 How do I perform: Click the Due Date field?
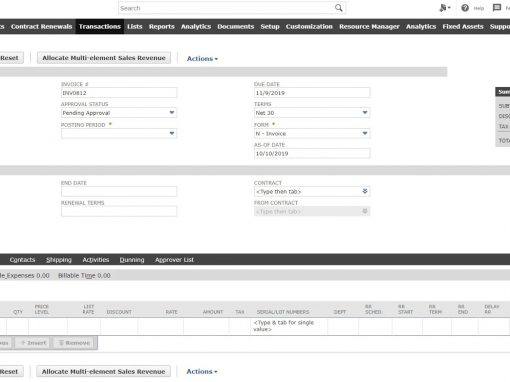point(312,93)
